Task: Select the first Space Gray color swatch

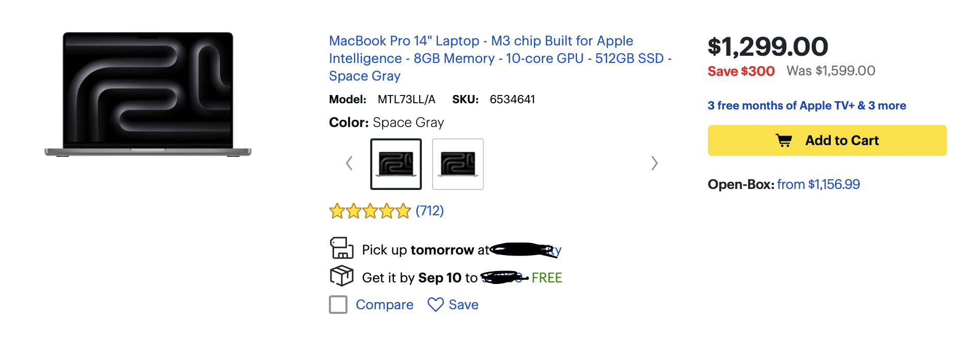Action: point(396,164)
